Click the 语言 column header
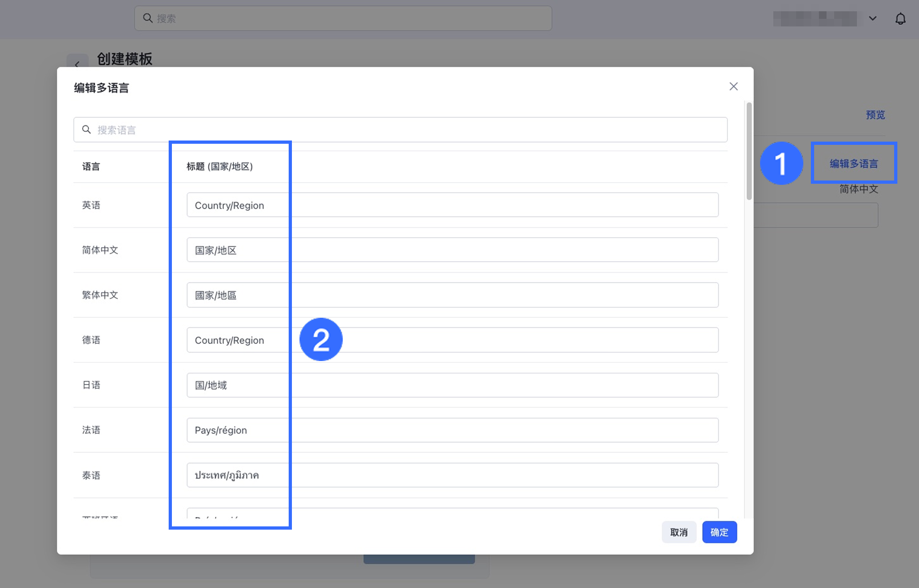This screenshot has width=919, height=588. click(x=91, y=166)
